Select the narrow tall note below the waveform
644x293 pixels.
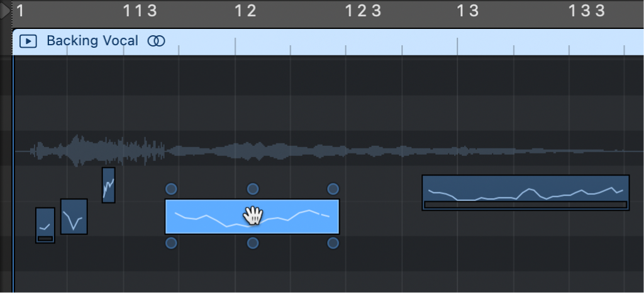[108, 184]
